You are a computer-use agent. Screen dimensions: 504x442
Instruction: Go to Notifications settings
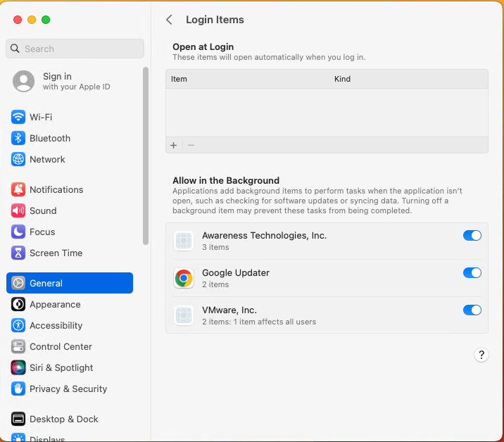[70, 189]
